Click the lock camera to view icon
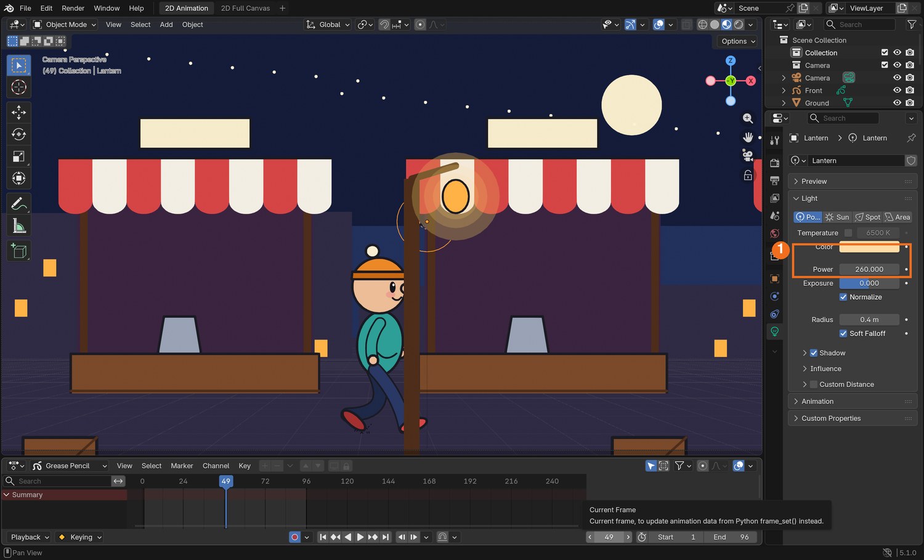924x560 pixels. coord(748,175)
